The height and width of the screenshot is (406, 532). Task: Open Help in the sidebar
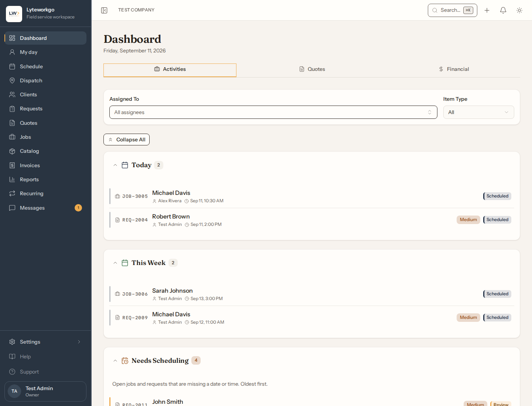[45, 357]
